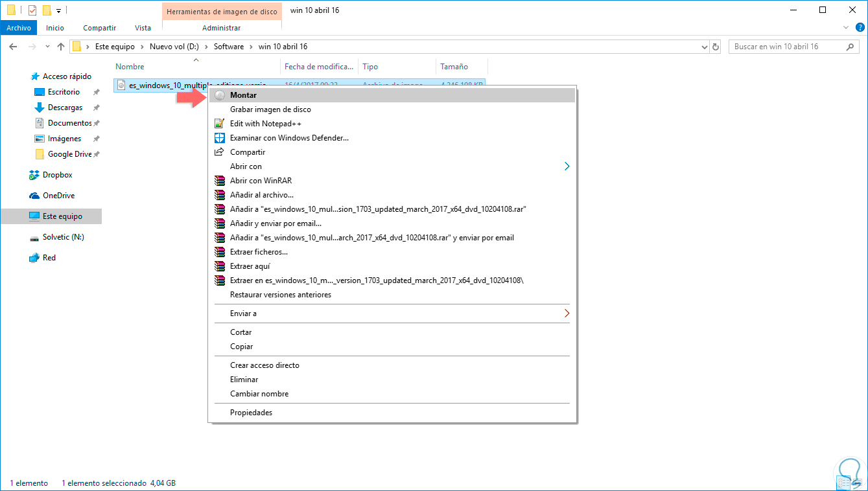
Task: Click the New folder icon in the title bar
Action: click(47, 10)
